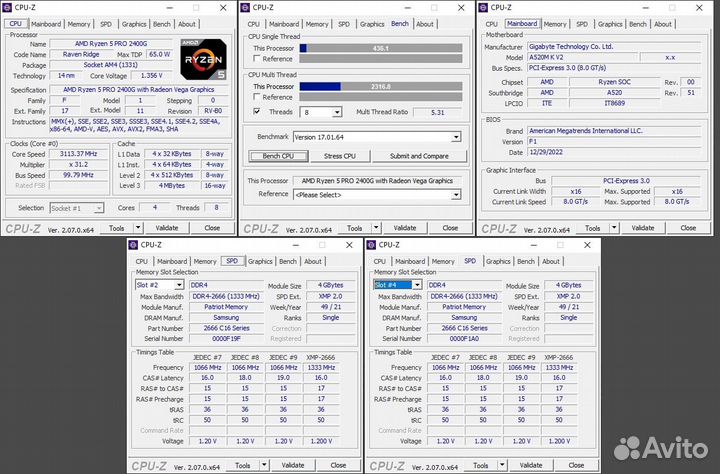Image resolution: width=720 pixels, height=474 pixels.
Task: Click the Bench CPU button
Action: [278, 156]
